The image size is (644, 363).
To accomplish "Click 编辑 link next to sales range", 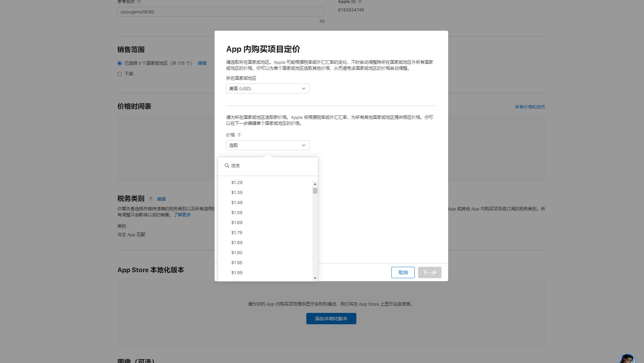I will [x=202, y=63].
